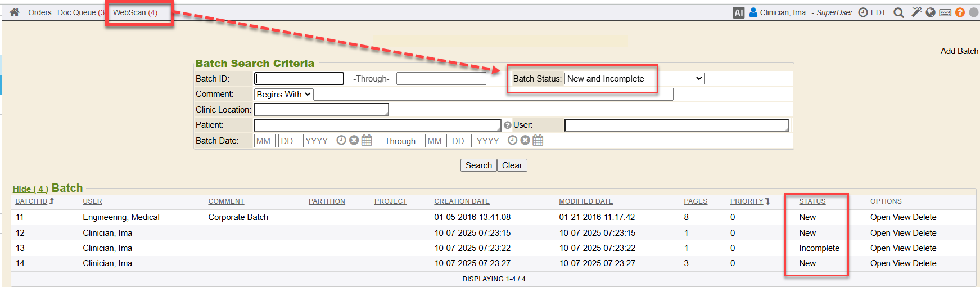Open the Comment 'Begins With' dropdown
The width and height of the screenshot is (980, 287).
pos(283,95)
